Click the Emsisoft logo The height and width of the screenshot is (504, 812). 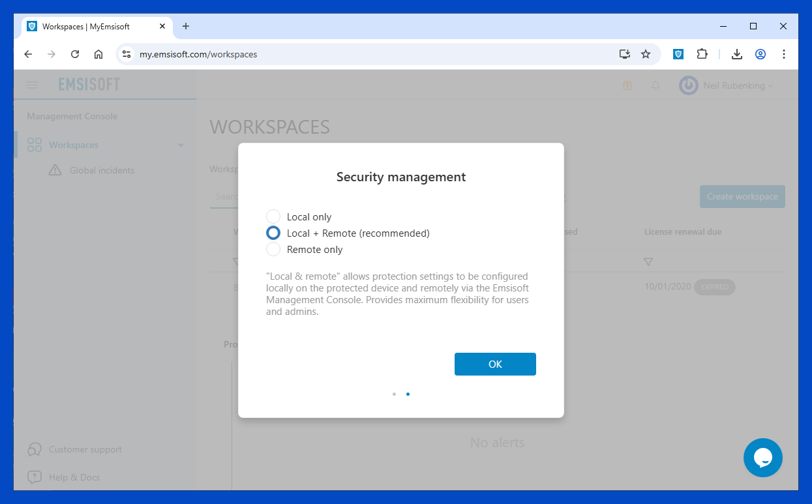[x=89, y=85]
